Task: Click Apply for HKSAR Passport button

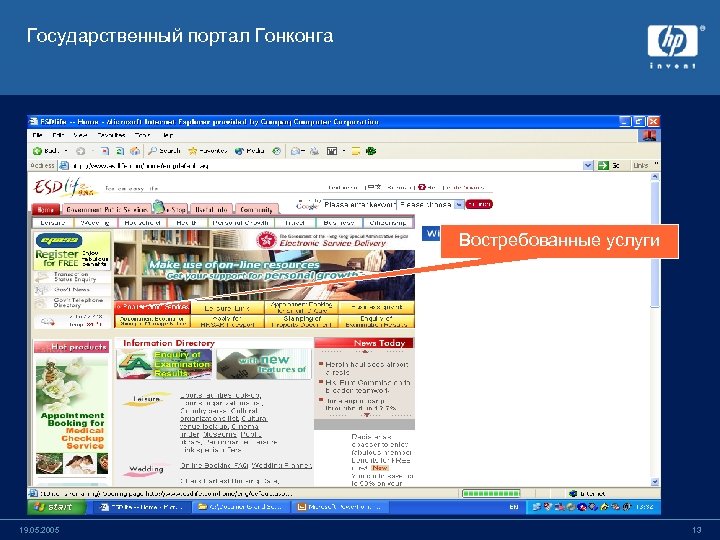Action: [227, 321]
